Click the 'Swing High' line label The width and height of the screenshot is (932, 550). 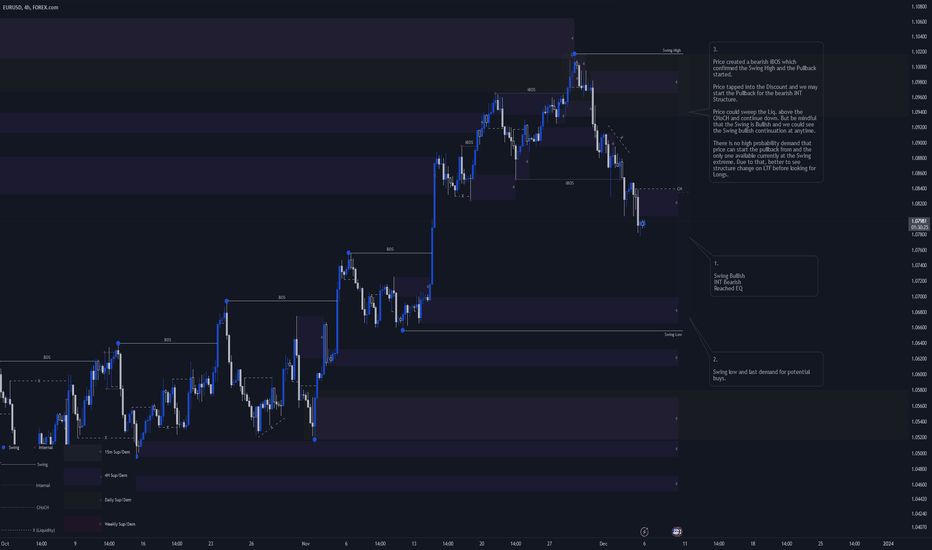[x=672, y=51]
